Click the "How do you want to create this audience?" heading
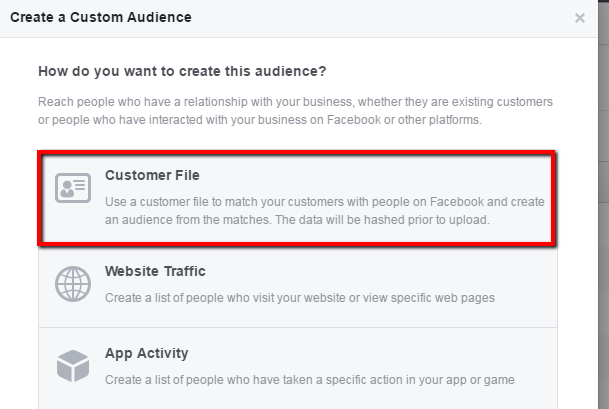609x409 pixels. pyautogui.click(x=182, y=72)
